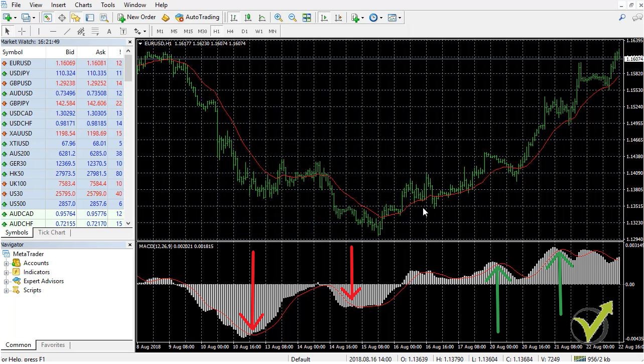Switch to the Tick Chart tab
The image size is (644, 364).
[x=51, y=232]
